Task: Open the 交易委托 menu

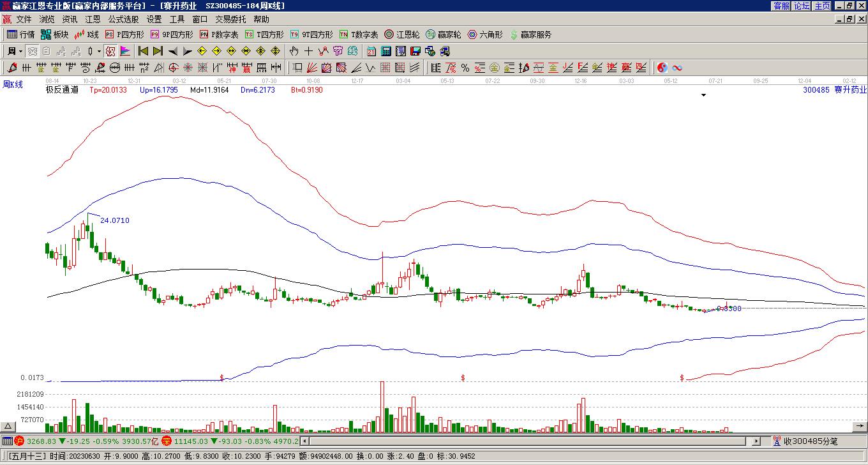Action: coord(230,20)
